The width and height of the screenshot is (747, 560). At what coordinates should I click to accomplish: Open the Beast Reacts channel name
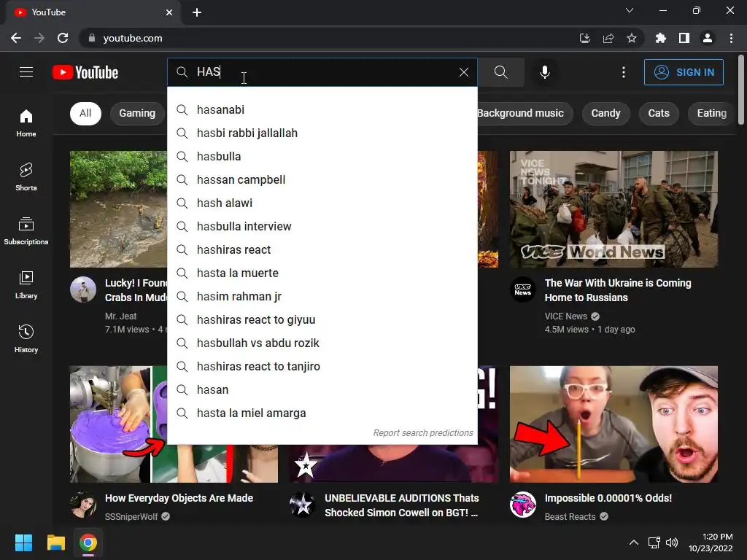coord(570,517)
